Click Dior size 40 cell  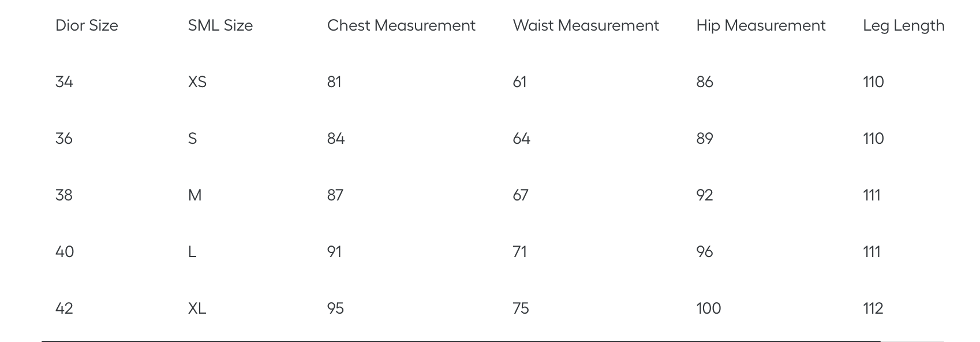[65, 252]
